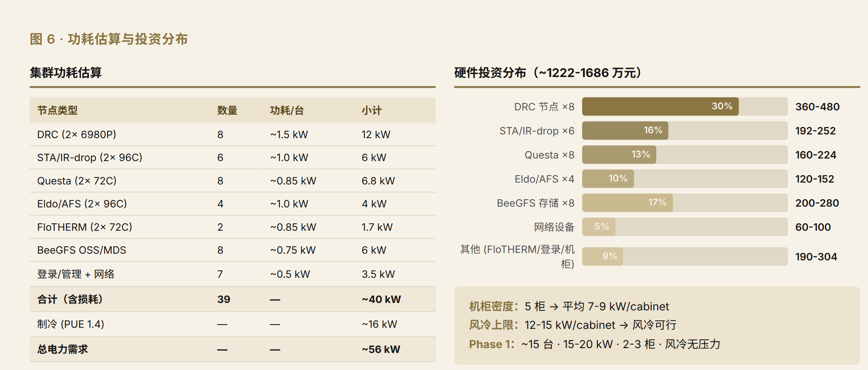Select the '合计（含损耗）' total row label
This screenshot has width=868, height=370.
point(70,299)
